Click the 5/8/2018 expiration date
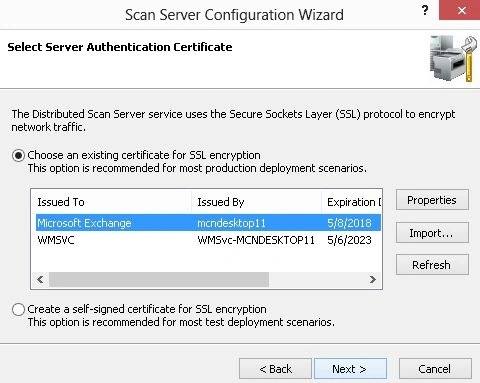 pyautogui.click(x=349, y=223)
